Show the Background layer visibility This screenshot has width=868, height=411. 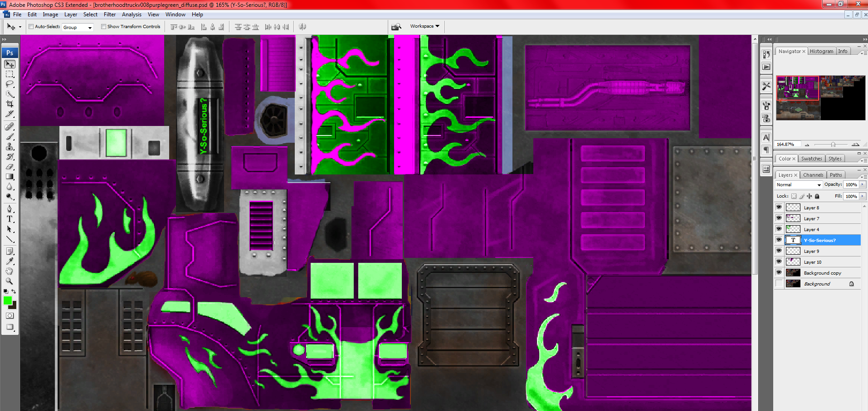coord(779,283)
